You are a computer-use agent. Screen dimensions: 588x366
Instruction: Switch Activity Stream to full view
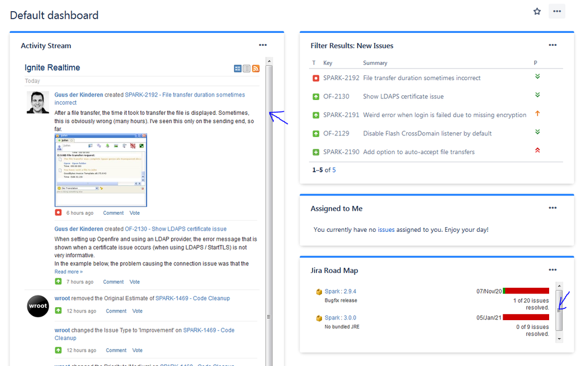(238, 68)
